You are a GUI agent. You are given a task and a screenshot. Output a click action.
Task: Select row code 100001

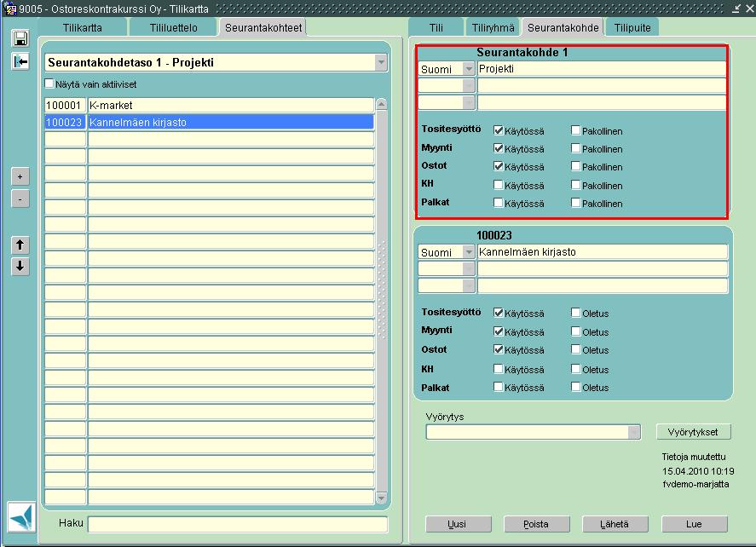pos(65,106)
